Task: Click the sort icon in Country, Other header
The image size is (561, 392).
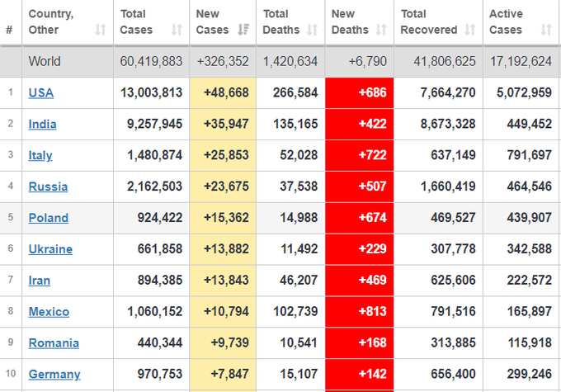Action: click(101, 31)
